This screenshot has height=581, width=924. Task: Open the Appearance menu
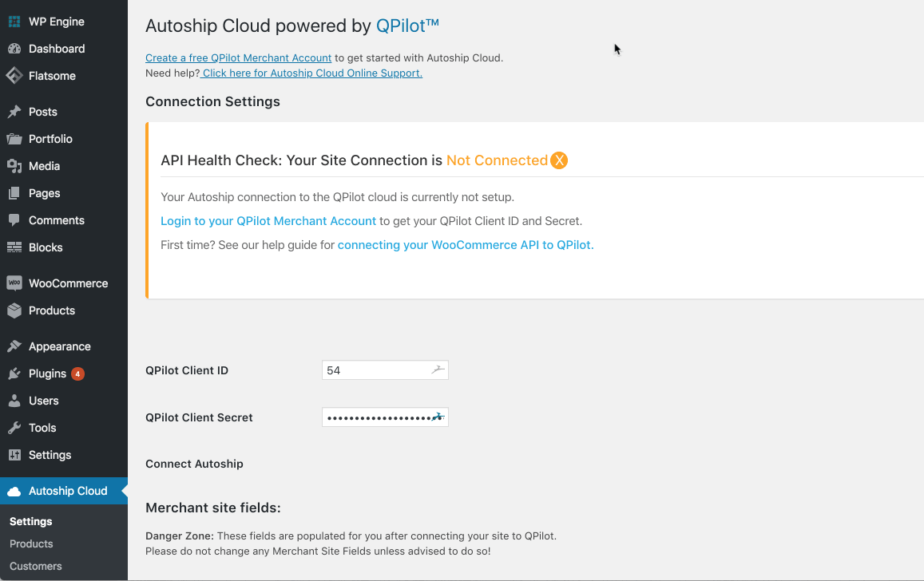[x=60, y=346]
